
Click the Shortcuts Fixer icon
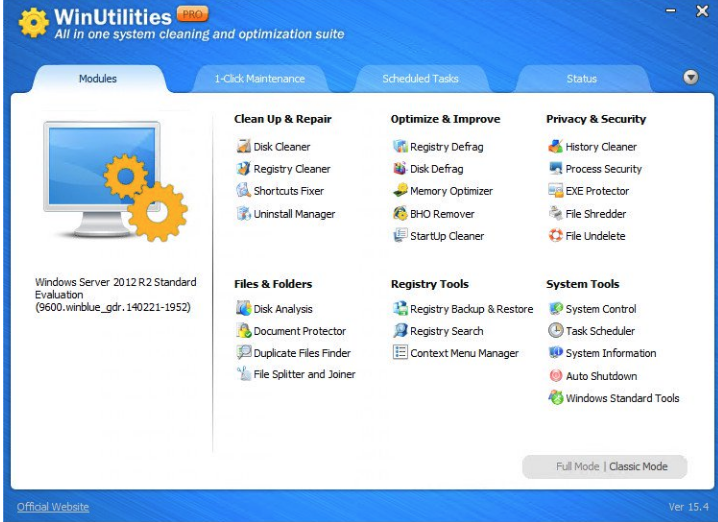[x=243, y=190]
